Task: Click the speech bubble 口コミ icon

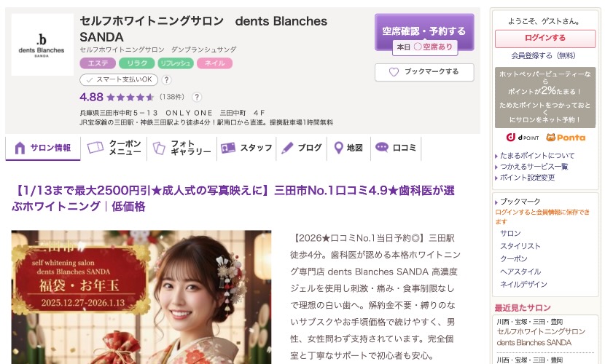Action: tap(382, 148)
